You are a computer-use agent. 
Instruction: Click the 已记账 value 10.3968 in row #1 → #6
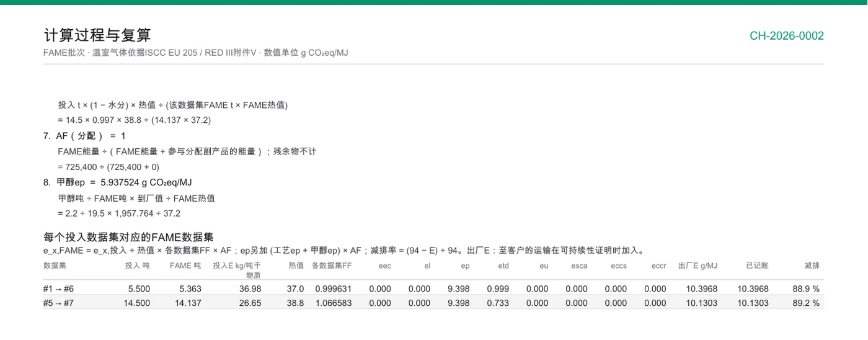753,289
